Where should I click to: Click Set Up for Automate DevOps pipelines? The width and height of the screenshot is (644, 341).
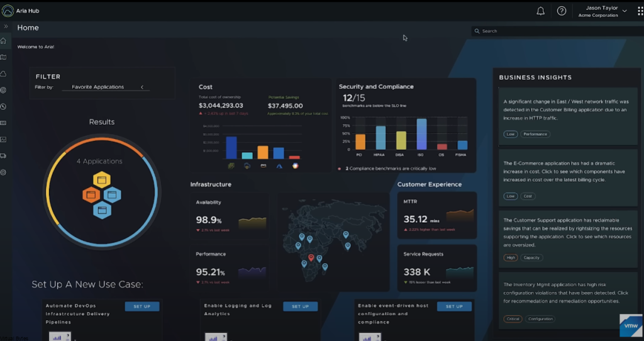[x=142, y=306]
